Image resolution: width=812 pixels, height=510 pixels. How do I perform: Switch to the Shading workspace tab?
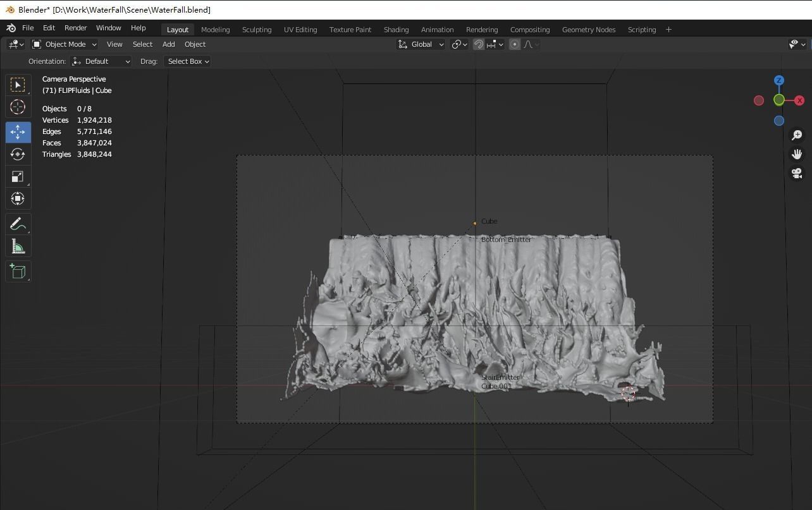tap(396, 30)
